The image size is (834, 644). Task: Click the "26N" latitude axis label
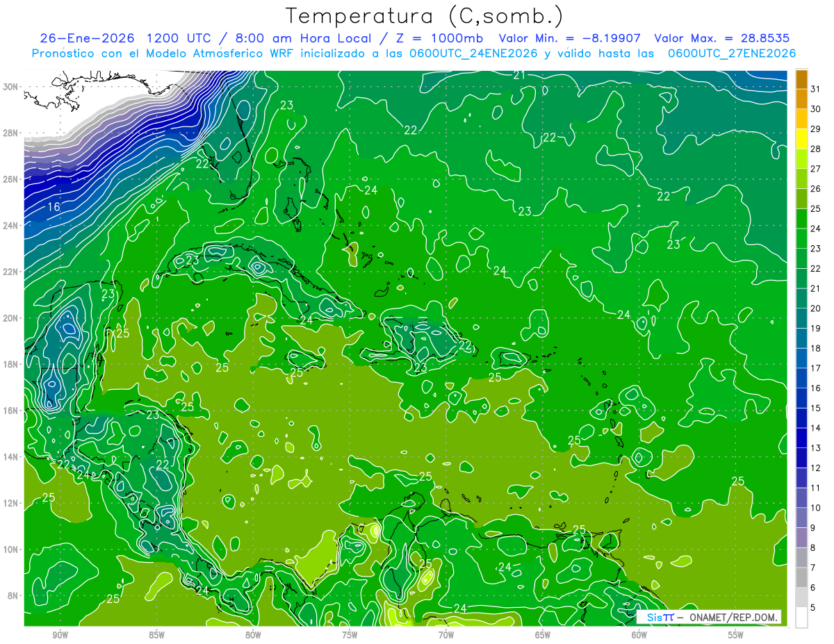(12, 179)
